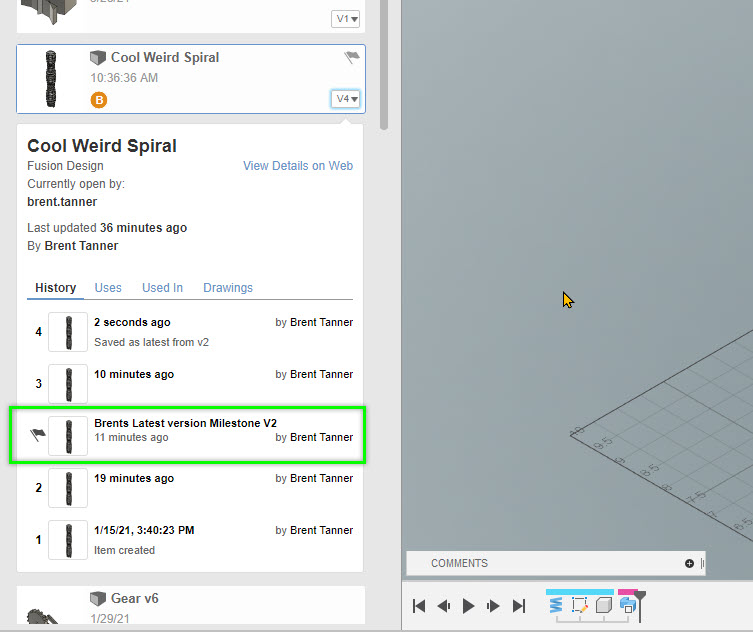The image size is (753, 632).
Task: Switch to the Uses tab
Action: point(108,288)
